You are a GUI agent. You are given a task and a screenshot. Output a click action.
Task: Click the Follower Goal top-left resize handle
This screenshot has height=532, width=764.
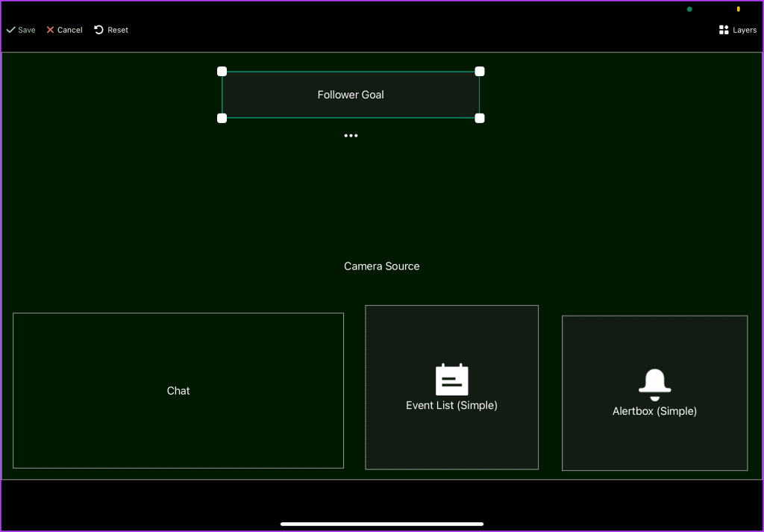222,72
